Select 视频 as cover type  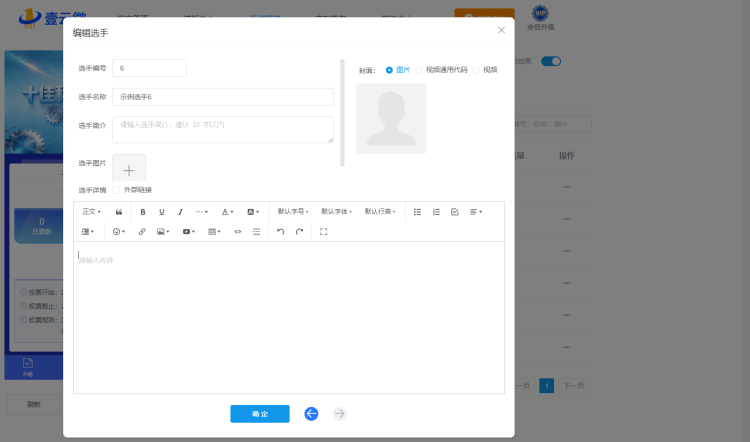click(485, 70)
